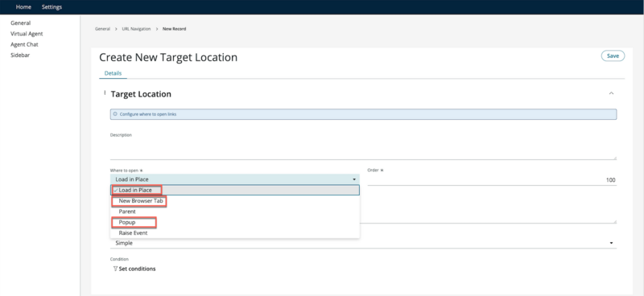
Task: Choose Raise Event option from the list
Action: [234, 232]
